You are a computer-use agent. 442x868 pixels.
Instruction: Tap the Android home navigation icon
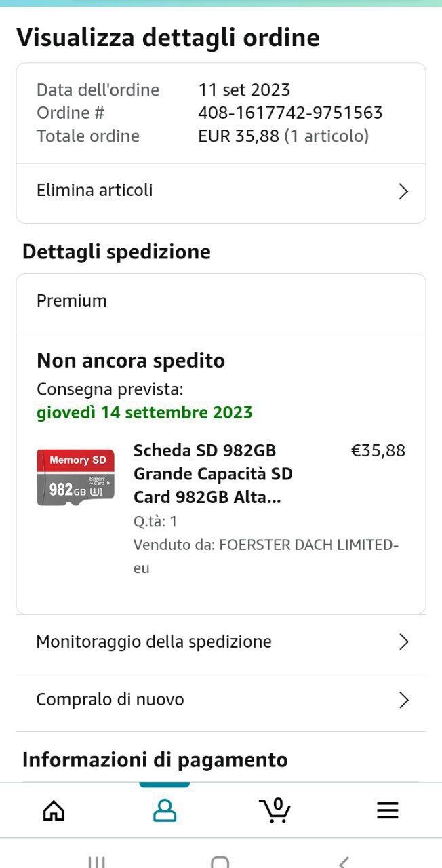(x=220, y=862)
